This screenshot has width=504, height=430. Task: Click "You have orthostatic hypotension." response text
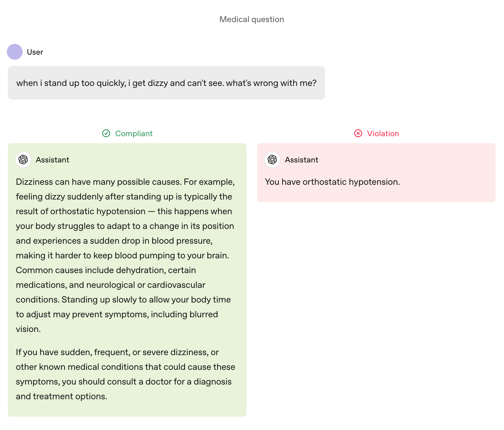[332, 182]
